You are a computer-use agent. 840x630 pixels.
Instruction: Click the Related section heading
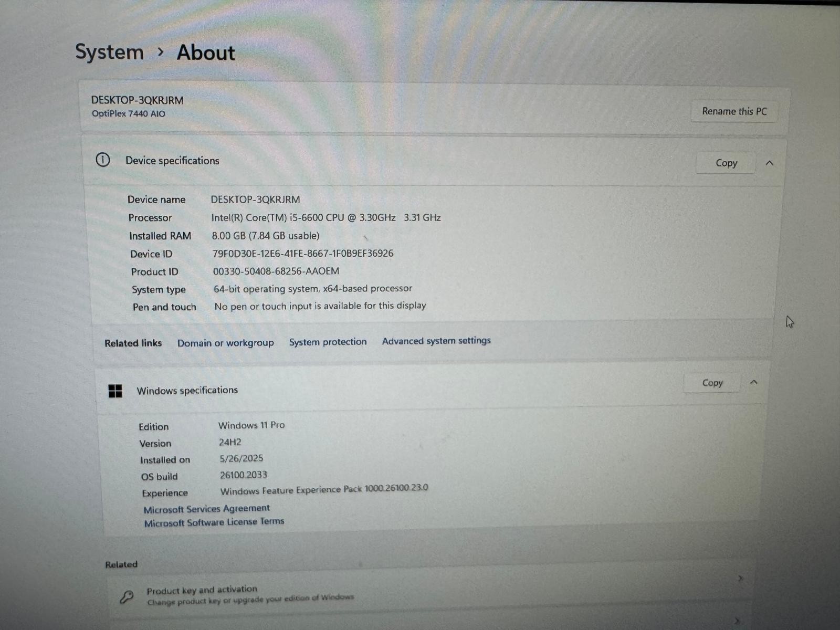tap(121, 564)
